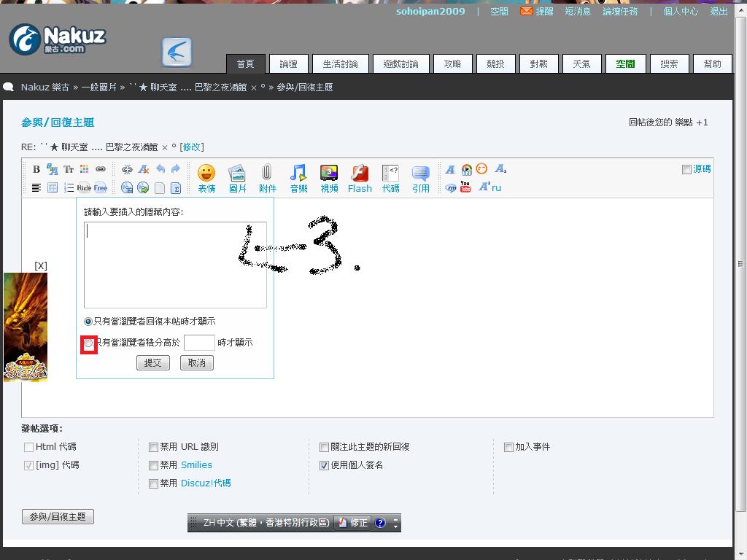Click the 積分 threshold input box
Screen dimensions: 747x560
199,343
